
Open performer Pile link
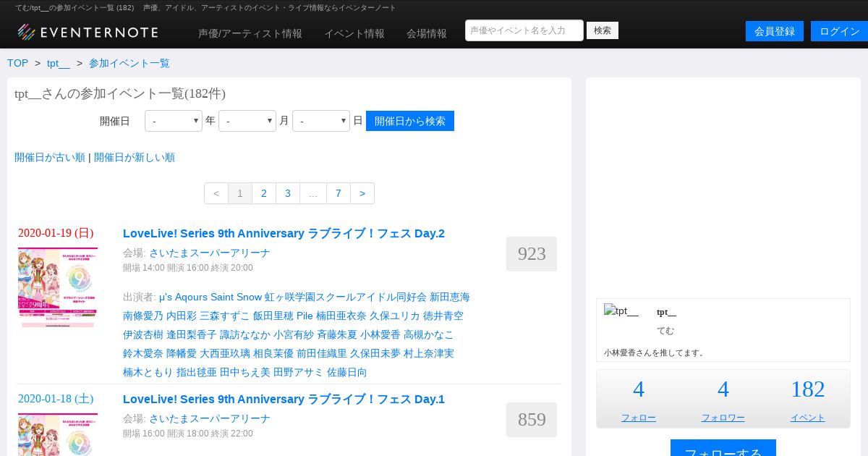click(305, 316)
